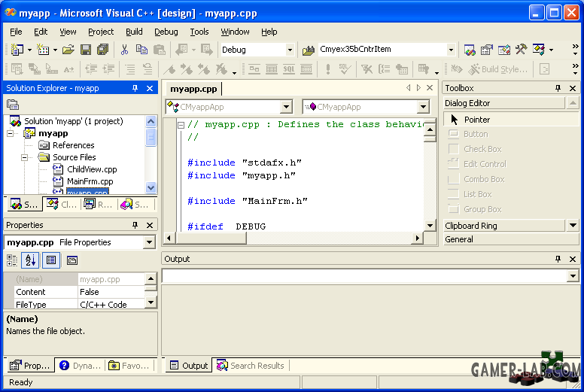Image resolution: width=584 pixels, height=392 pixels.
Task: Click the Add New Item toolbar icon
Action: [x=43, y=50]
